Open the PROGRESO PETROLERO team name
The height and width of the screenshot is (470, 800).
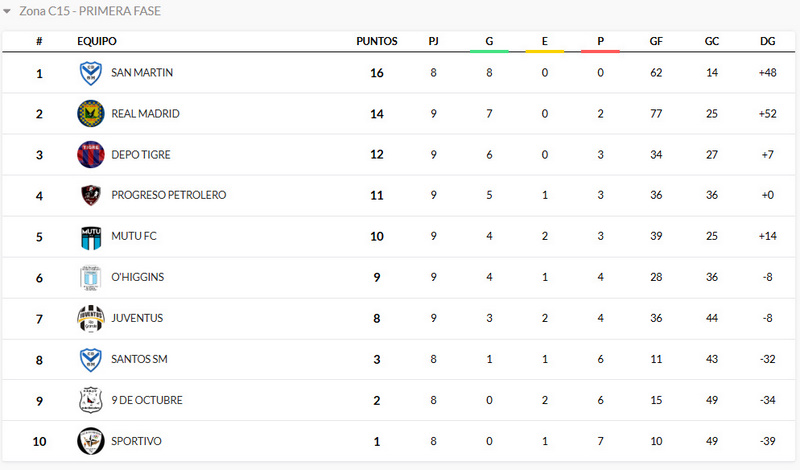point(168,196)
